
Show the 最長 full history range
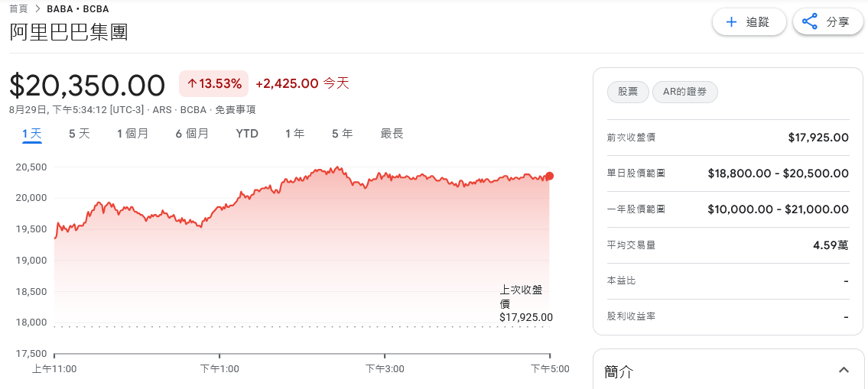tap(392, 134)
